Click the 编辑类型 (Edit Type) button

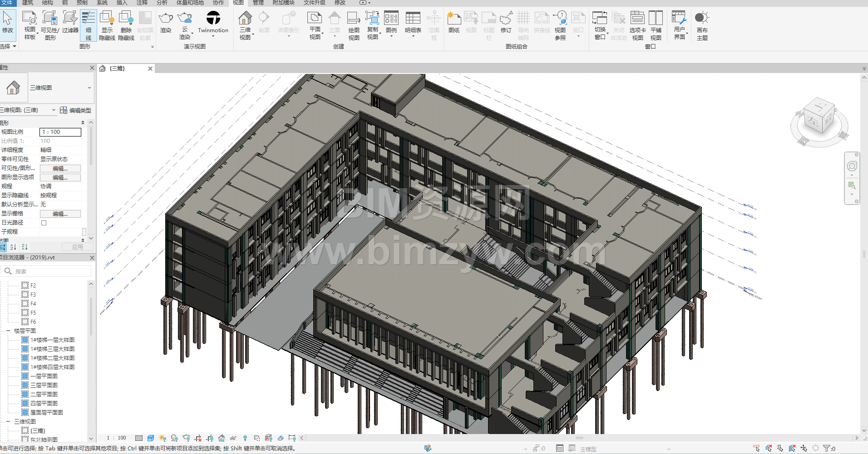click(76, 110)
